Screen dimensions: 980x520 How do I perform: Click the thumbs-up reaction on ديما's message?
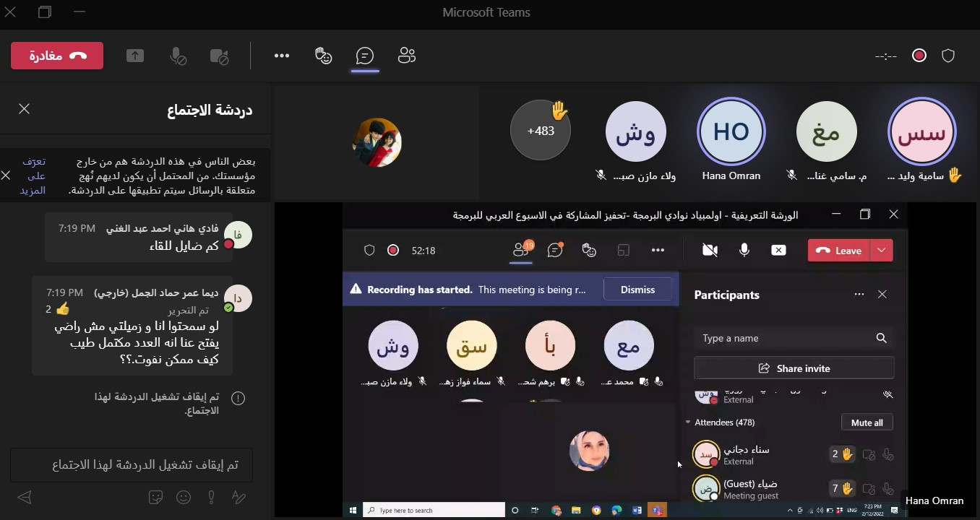pyautogui.click(x=63, y=309)
